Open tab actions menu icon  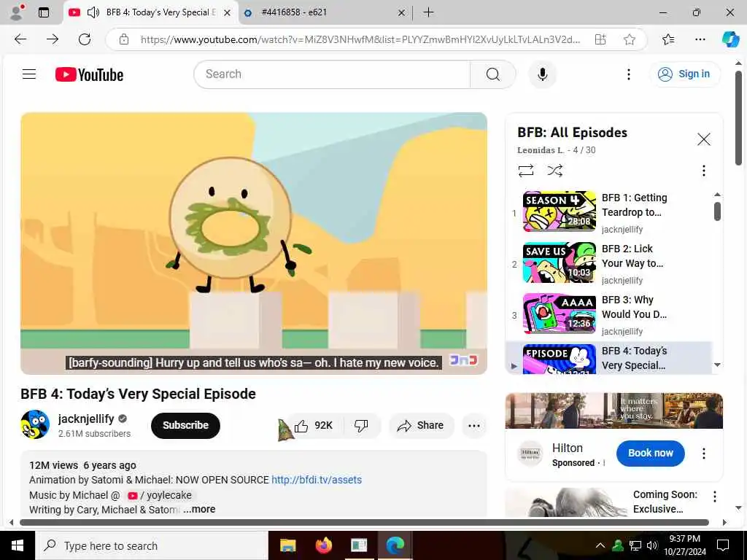(x=44, y=12)
